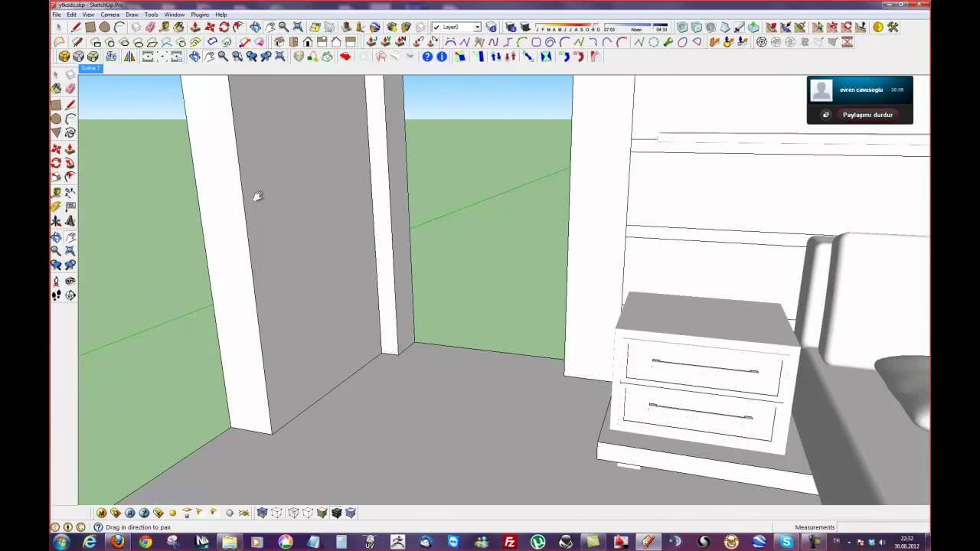Image resolution: width=980 pixels, height=551 pixels.
Task: Open the Camera menu
Action: pyautogui.click(x=109, y=15)
